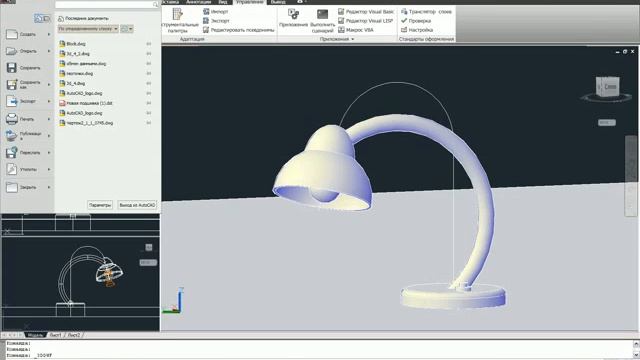Image resolution: width=640 pixels, height=360 pixels.
Task: Switch to the Модель tab
Action: [x=35, y=335]
